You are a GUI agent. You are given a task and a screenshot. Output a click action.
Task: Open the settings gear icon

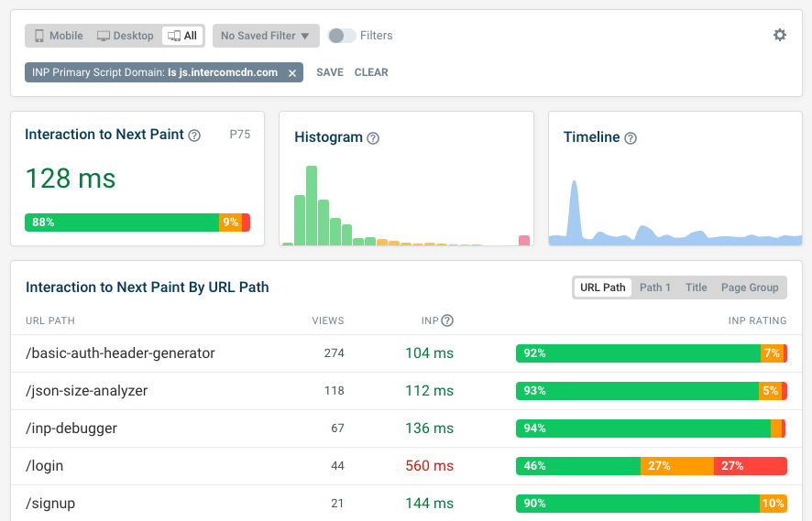pos(779,35)
